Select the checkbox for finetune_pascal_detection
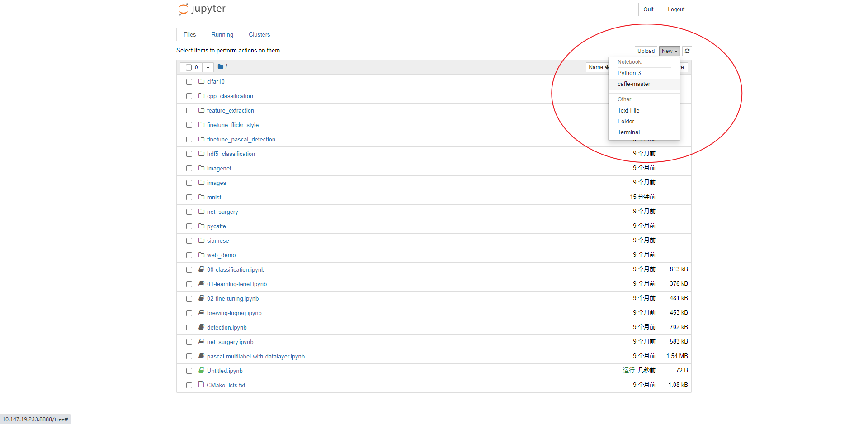 pyautogui.click(x=189, y=140)
